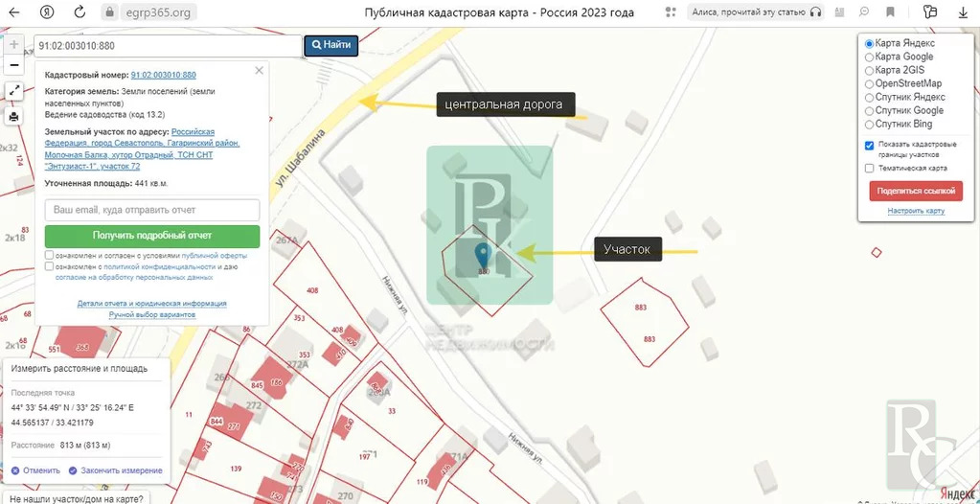Viewport: 980px width, 504px height.
Task: Ask Alisa to read this article
Action: (755, 11)
